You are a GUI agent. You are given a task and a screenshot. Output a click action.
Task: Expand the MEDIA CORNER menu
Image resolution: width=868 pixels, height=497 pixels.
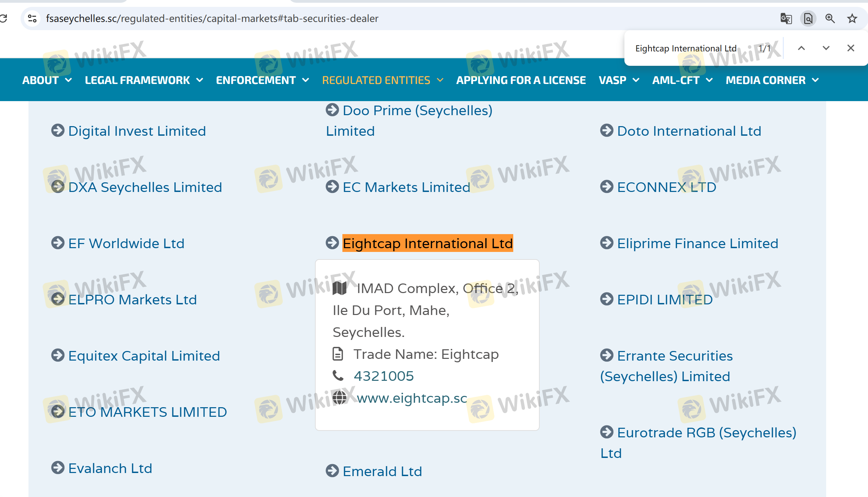pos(772,80)
